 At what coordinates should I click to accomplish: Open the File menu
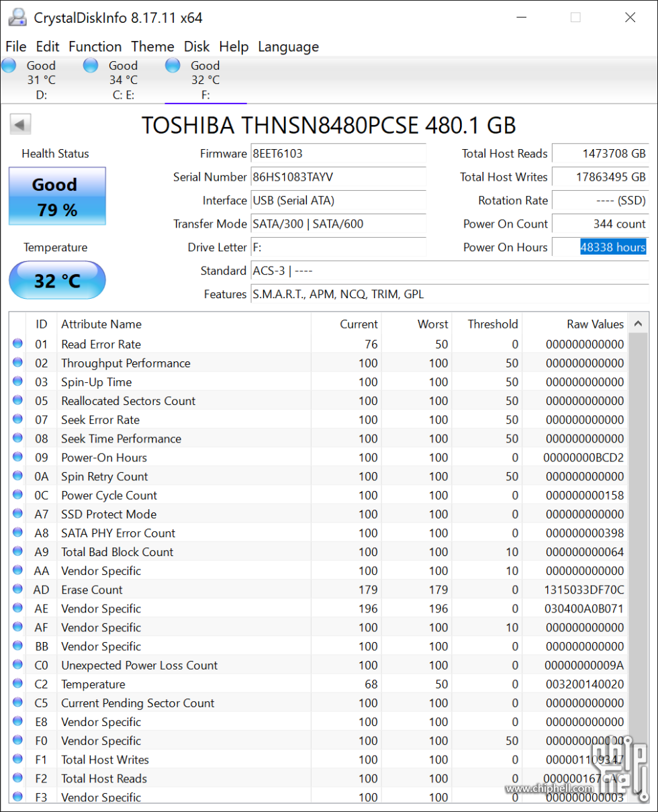[x=16, y=46]
